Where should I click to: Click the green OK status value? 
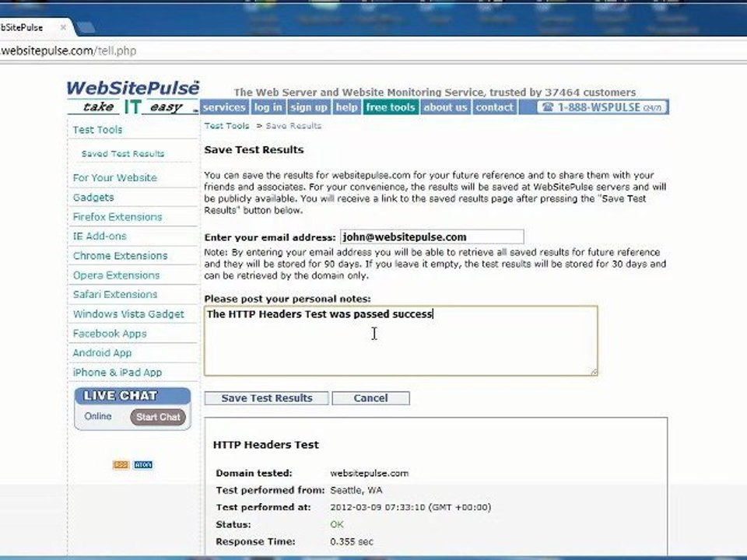(x=337, y=524)
